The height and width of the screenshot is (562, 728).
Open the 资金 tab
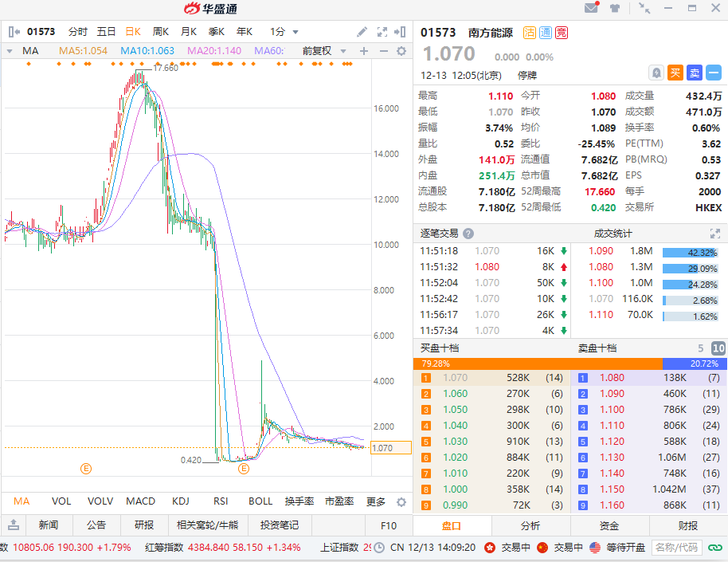coord(609,525)
